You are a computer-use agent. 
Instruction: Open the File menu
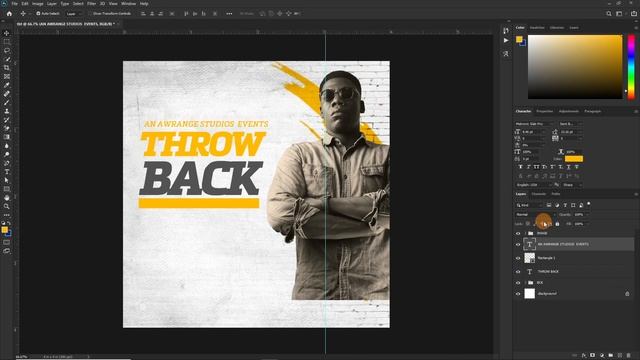tap(15, 3)
